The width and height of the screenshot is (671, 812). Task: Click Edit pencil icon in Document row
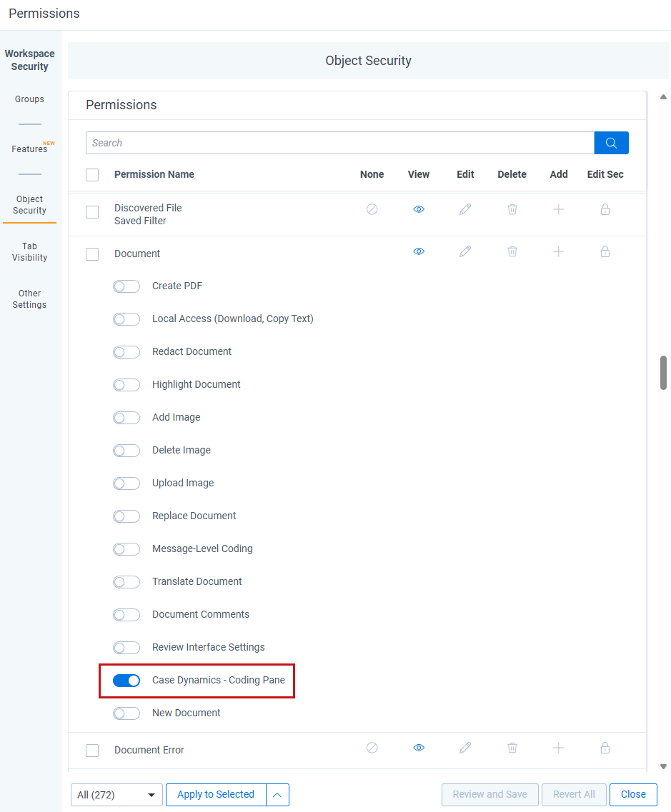465,251
